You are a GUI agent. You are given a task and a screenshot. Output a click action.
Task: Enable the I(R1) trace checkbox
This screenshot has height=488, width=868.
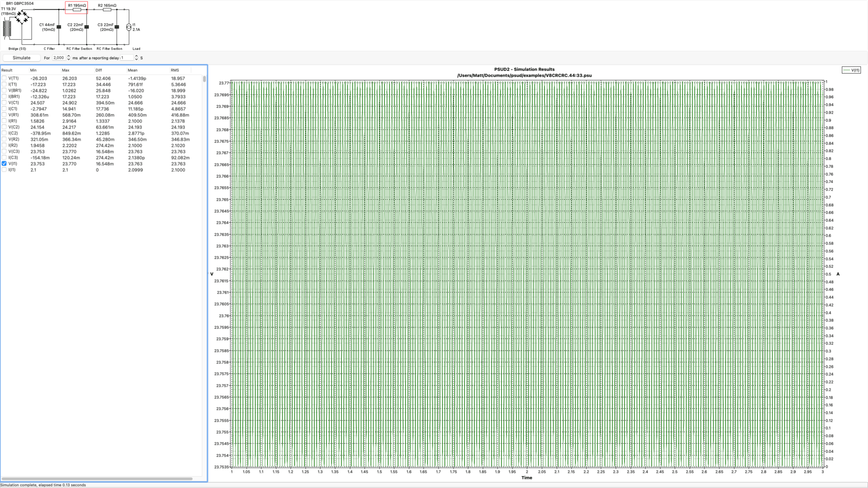pyautogui.click(x=4, y=121)
